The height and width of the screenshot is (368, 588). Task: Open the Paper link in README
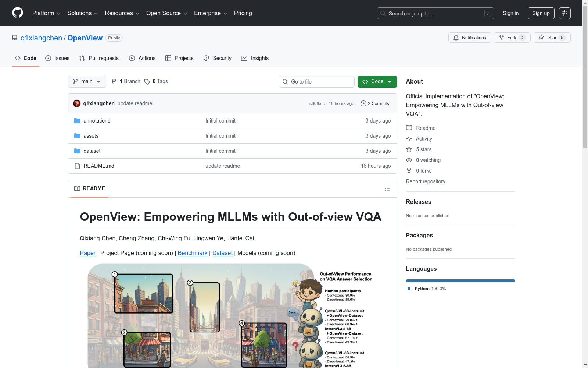tap(88, 253)
